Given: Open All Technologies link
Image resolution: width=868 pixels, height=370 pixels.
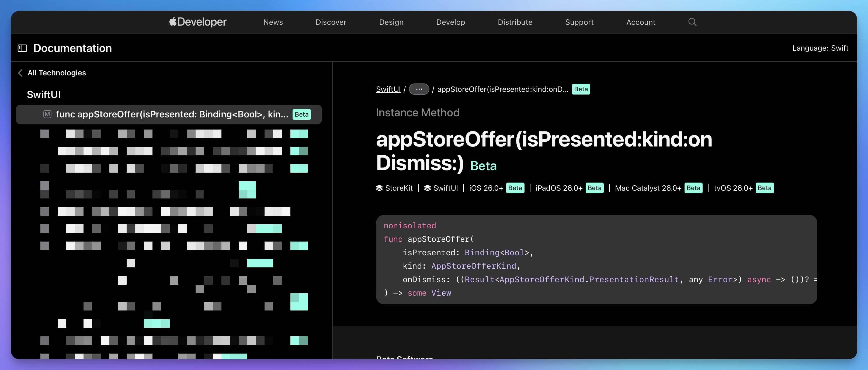Looking at the screenshot, I should [57, 73].
